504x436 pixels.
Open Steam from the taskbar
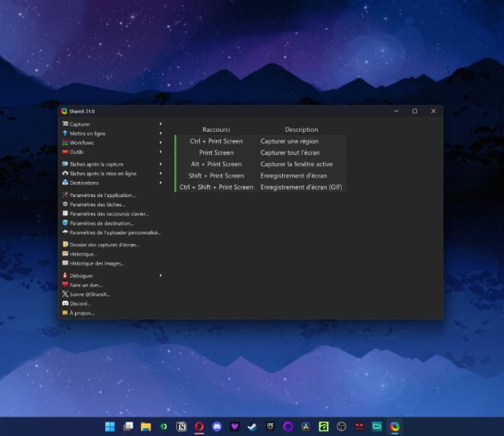coord(252,427)
